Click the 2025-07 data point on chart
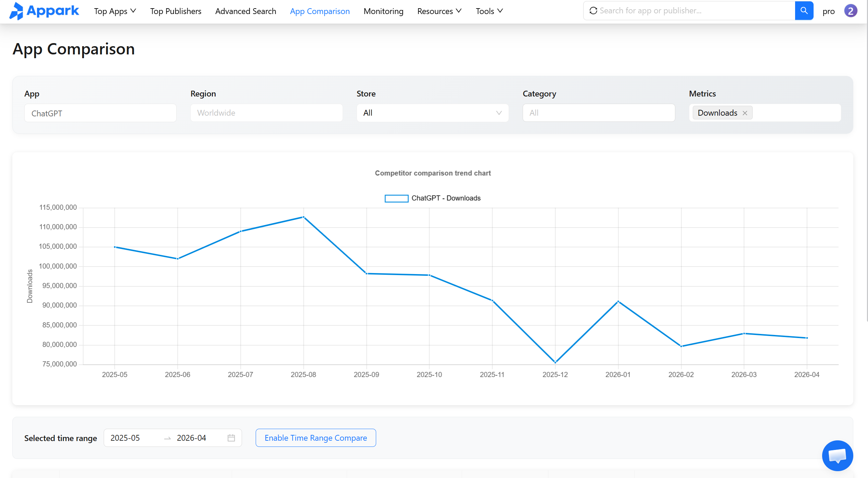 (x=241, y=231)
